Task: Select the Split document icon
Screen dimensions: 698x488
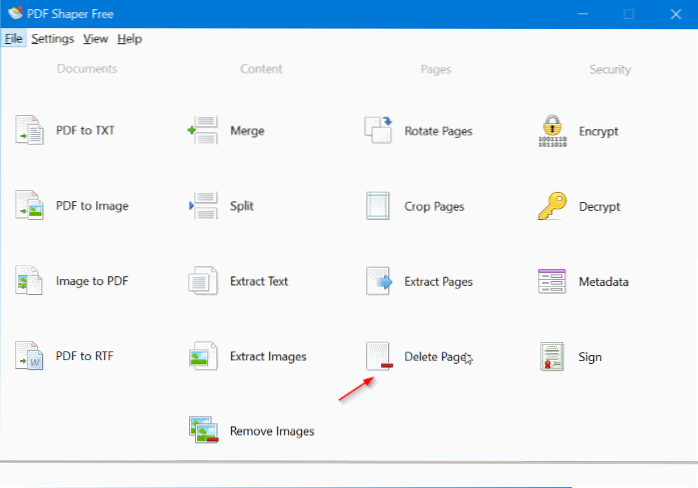Action: coord(203,206)
